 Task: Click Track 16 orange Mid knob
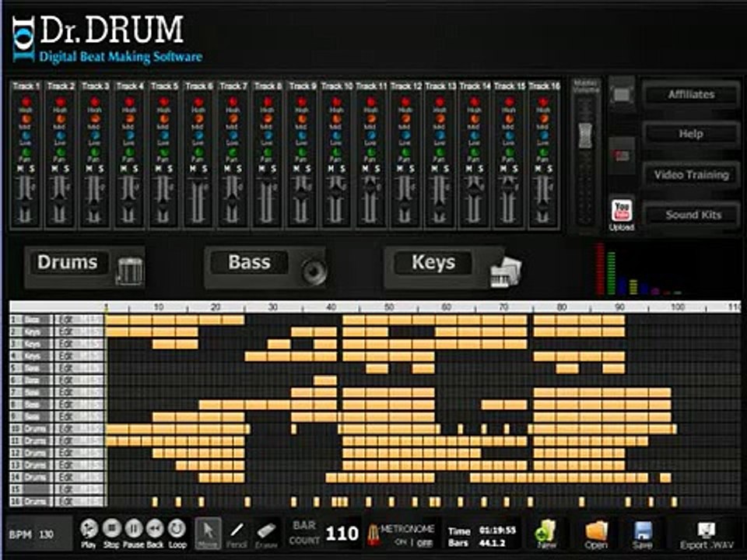pos(544,119)
